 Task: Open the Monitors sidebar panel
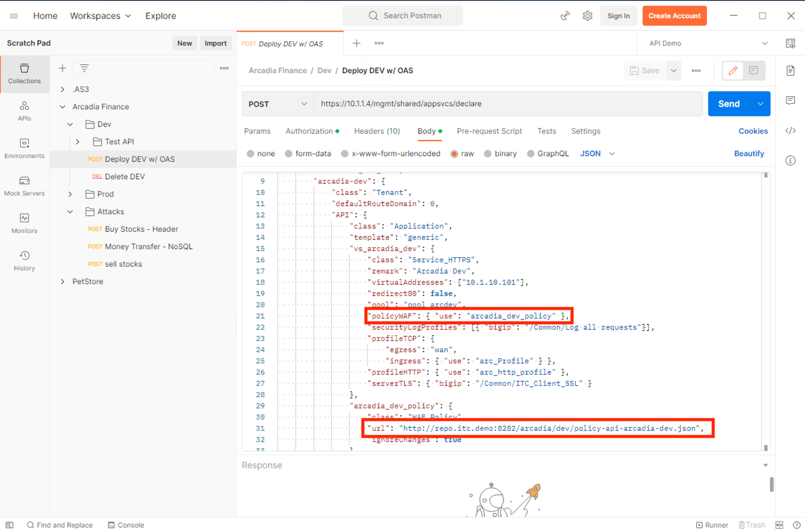[24, 224]
